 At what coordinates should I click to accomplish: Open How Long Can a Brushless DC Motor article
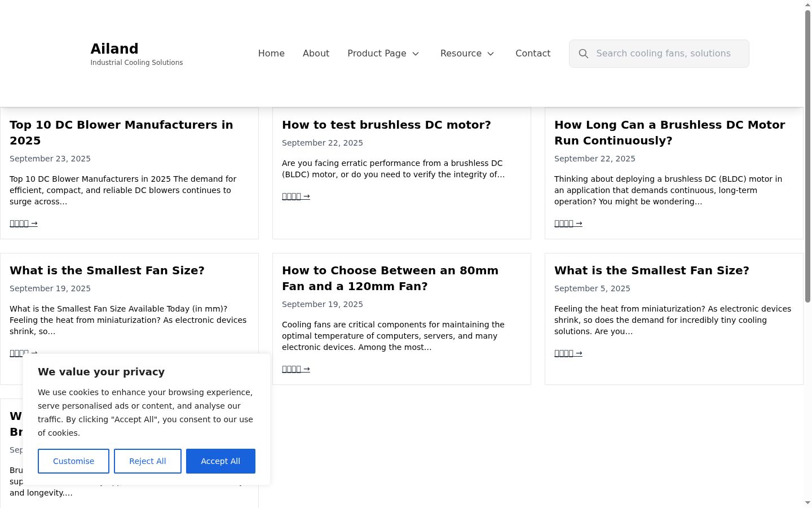[x=669, y=133]
